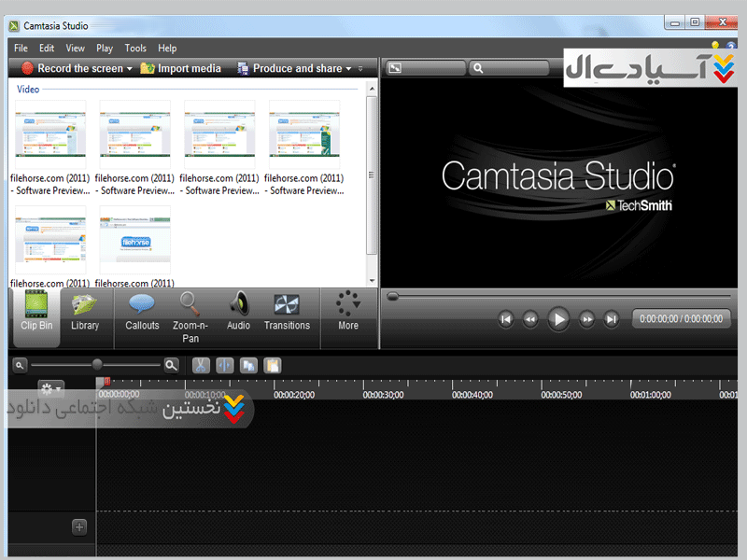Image resolution: width=747 pixels, height=560 pixels.
Task: Click the timeline zoom slider handle
Action: (x=97, y=365)
